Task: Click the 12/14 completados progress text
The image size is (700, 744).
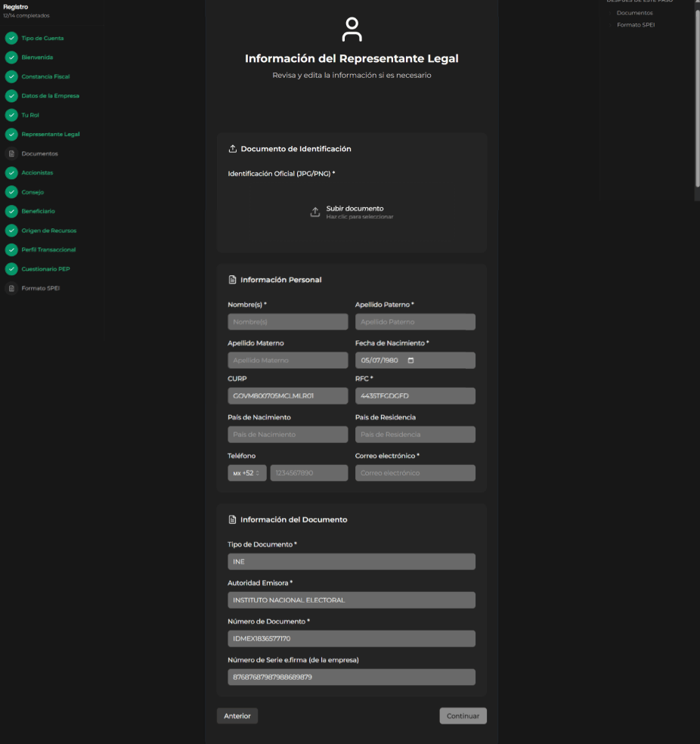Action: click(x=26, y=16)
